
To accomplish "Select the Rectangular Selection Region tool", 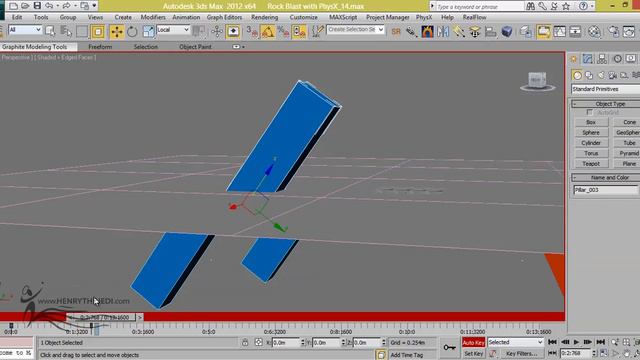I will tap(82, 31).
